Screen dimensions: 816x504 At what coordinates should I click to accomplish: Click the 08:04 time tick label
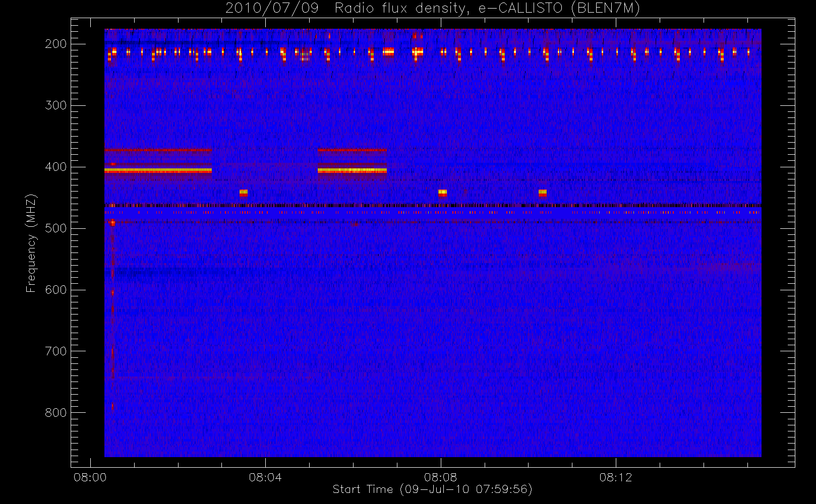pyautogui.click(x=265, y=477)
